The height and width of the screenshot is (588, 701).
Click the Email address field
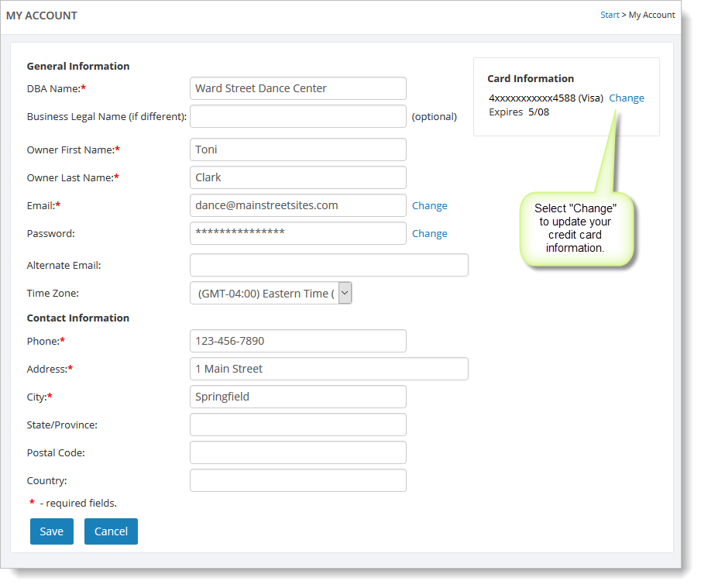point(297,205)
